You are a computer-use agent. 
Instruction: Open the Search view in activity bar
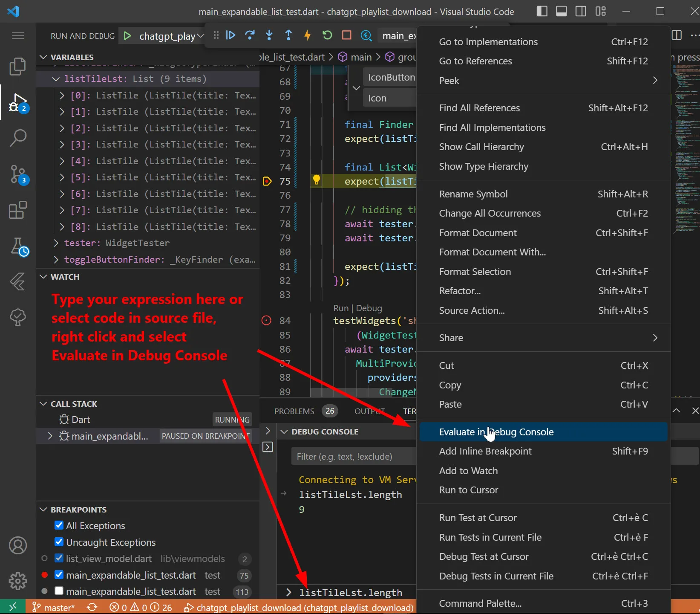click(17, 138)
